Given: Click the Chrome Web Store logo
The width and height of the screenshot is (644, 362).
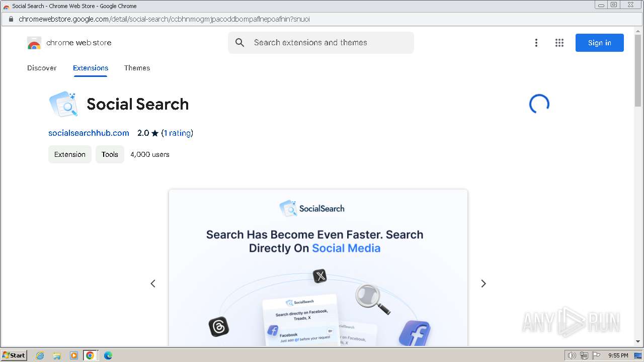Looking at the screenshot, I should point(34,43).
